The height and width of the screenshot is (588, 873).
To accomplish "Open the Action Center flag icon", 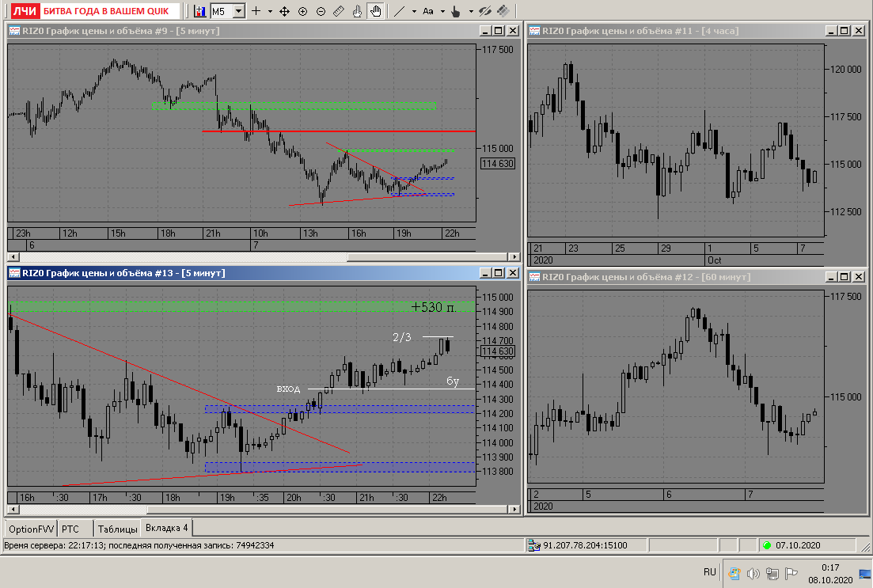I will tap(791, 574).
